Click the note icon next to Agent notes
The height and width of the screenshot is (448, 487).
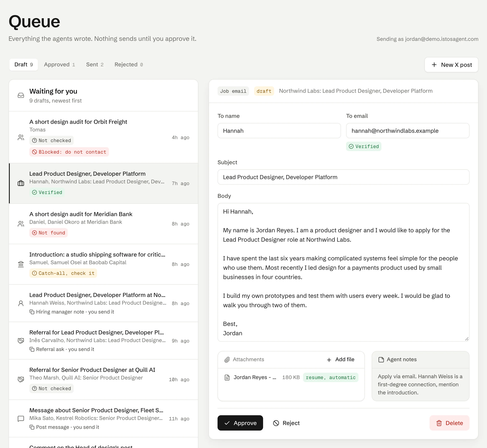381,360
